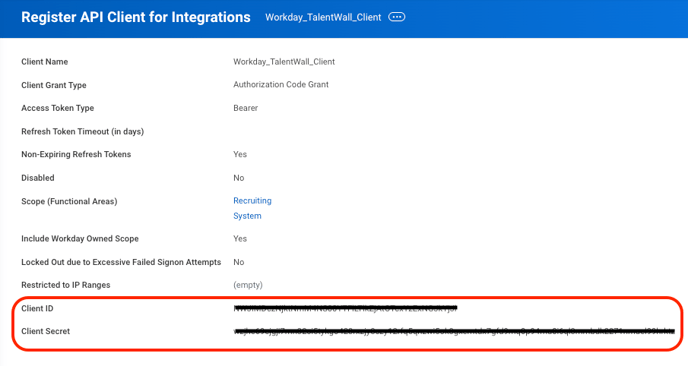Click the Client ID label

click(37, 309)
